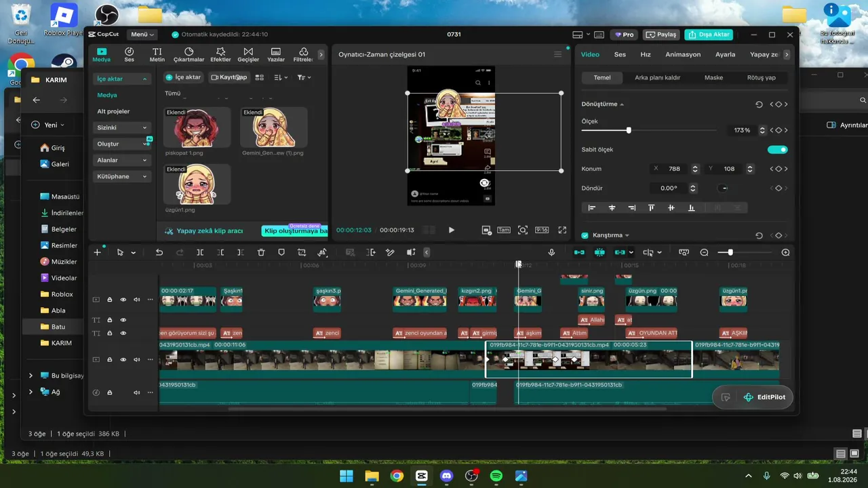Viewport: 868px width, 488px height.
Task: Click the Dışa Aktar export button
Action: click(709, 35)
